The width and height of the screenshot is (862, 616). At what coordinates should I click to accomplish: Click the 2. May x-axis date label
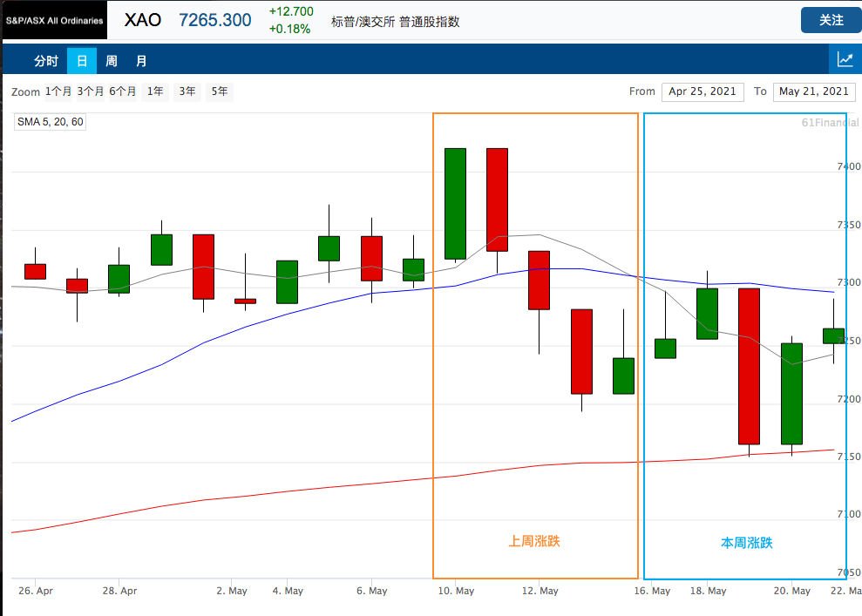[232, 591]
